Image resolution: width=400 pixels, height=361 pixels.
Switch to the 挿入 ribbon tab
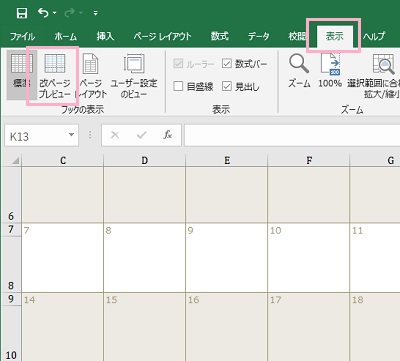[x=105, y=36]
